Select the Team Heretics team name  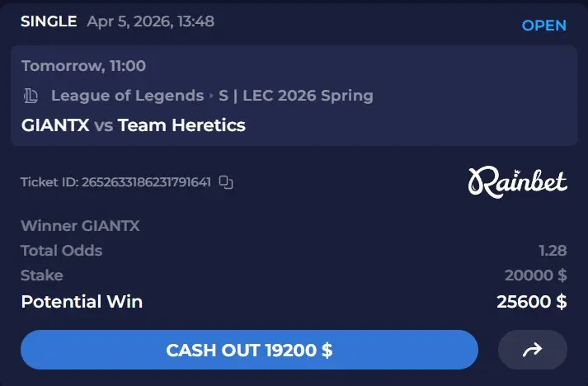(181, 125)
